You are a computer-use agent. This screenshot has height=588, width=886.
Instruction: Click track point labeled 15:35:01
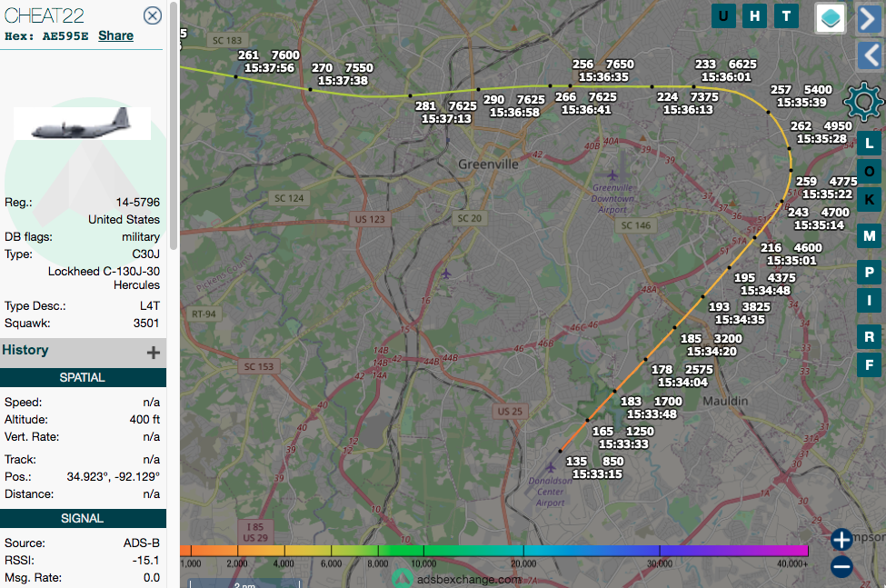754,238
